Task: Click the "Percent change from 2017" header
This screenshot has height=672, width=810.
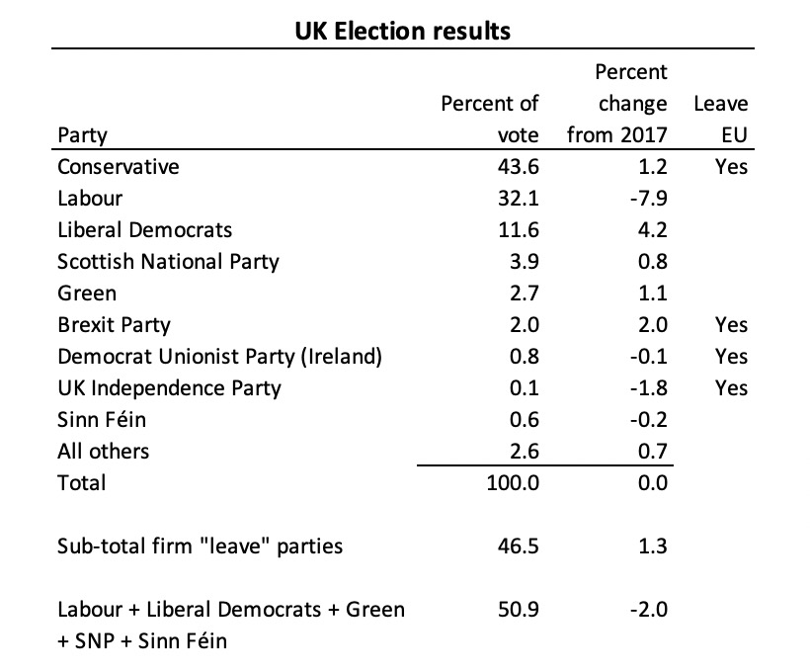Action: click(x=617, y=103)
